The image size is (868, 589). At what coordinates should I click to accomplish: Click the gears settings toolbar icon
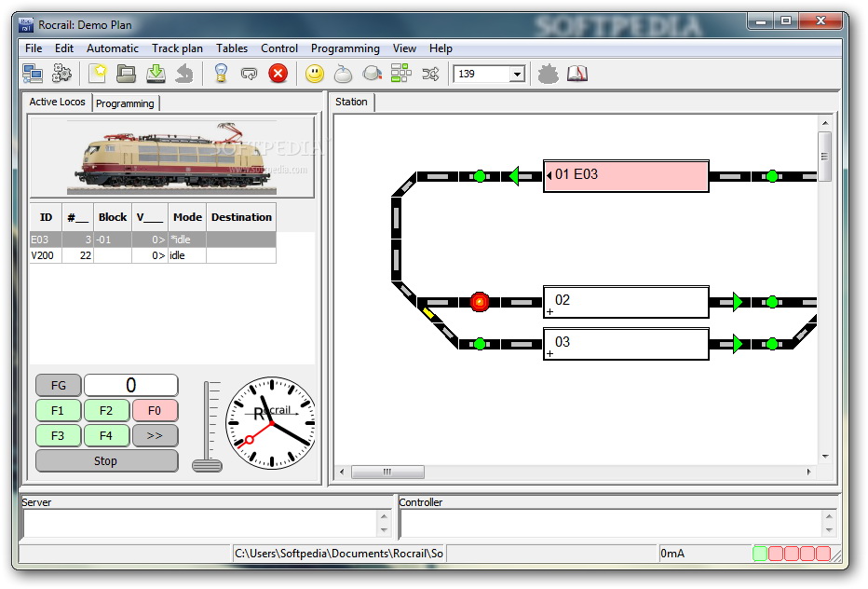pyautogui.click(x=62, y=73)
